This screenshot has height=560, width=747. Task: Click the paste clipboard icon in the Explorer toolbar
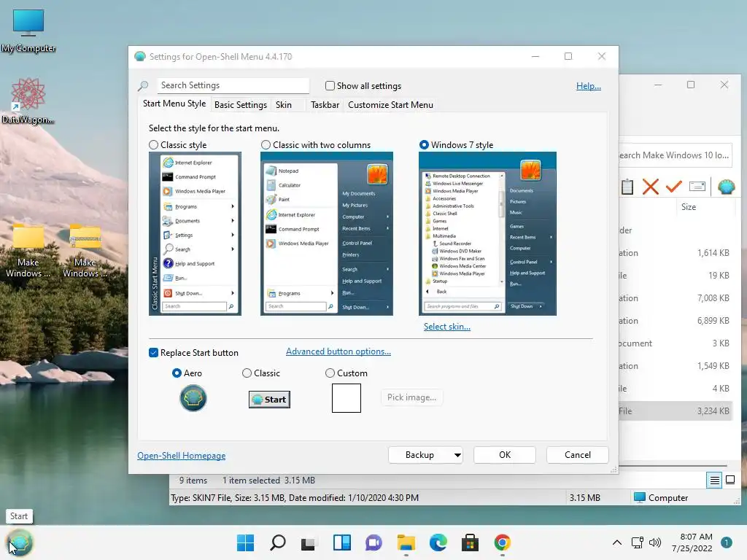click(x=627, y=187)
